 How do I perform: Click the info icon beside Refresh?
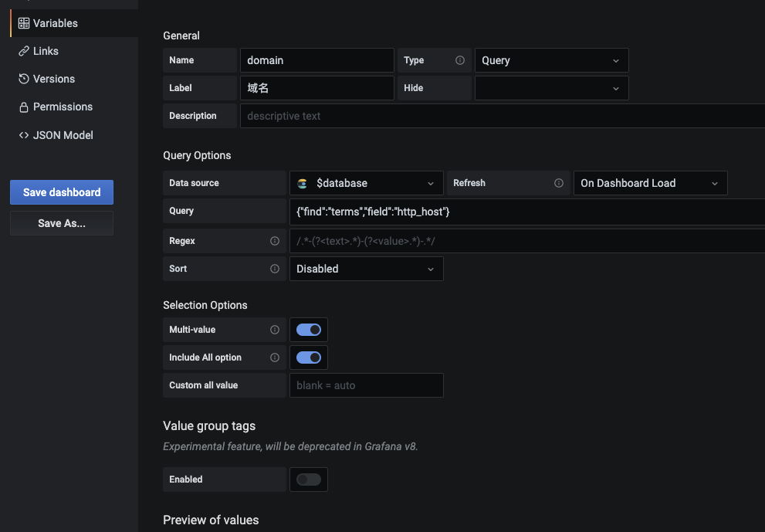point(558,183)
